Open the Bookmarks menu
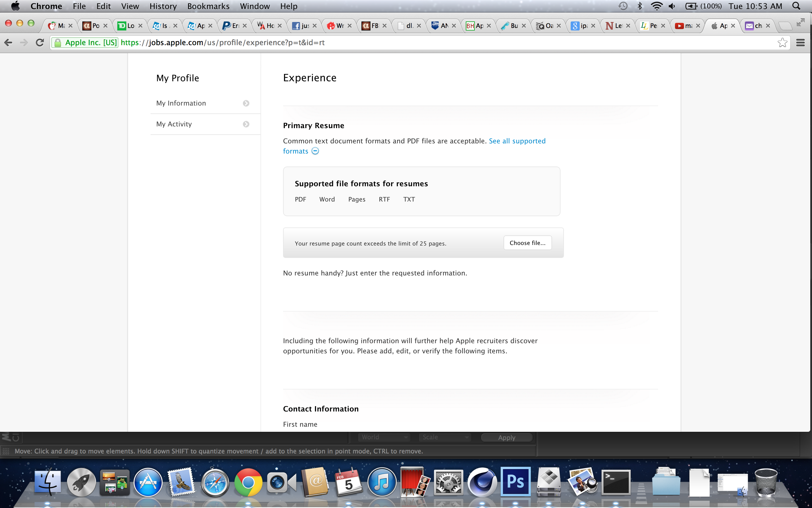The height and width of the screenshot is (508, 812). click(x=208, y=6)
